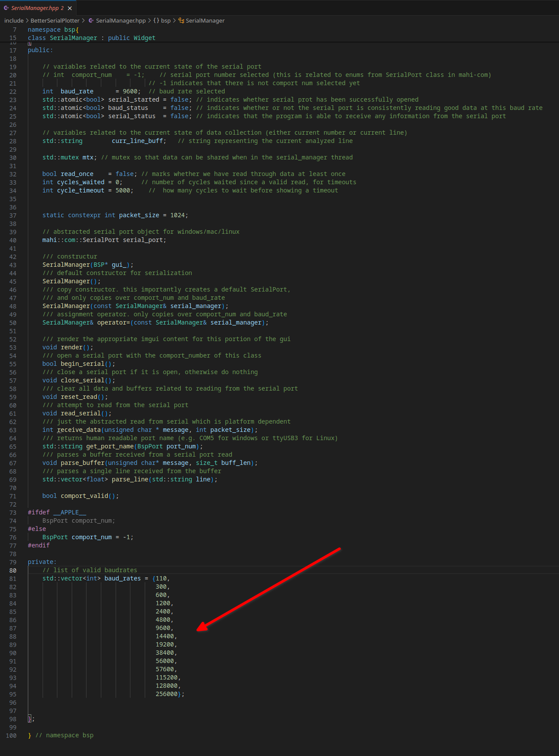The width and height of the screenshot is (559, 756).
Task: Click the '#ifdef __APPLE__' directive
Action: 57,513
